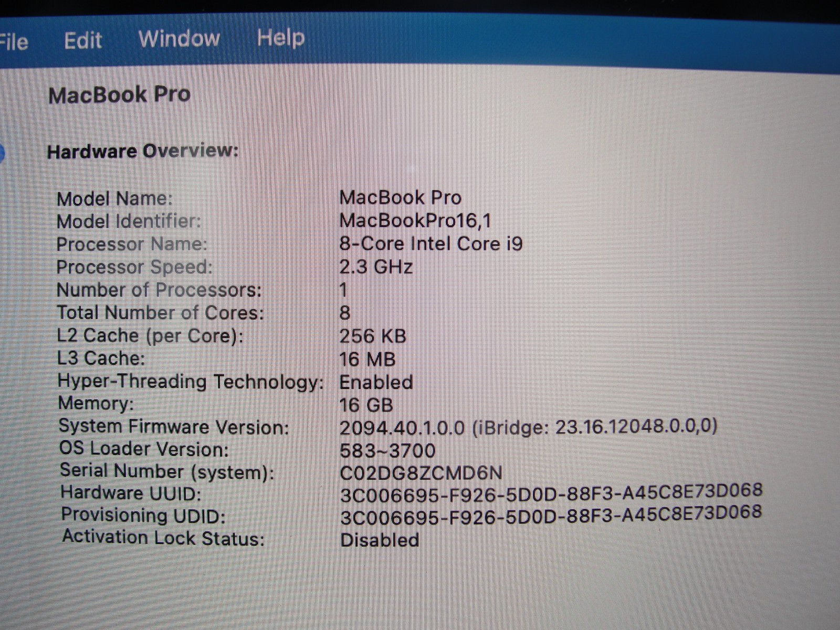840x630 pixels.
Task: Open the Window menu
Action: [x=179, y=38]
